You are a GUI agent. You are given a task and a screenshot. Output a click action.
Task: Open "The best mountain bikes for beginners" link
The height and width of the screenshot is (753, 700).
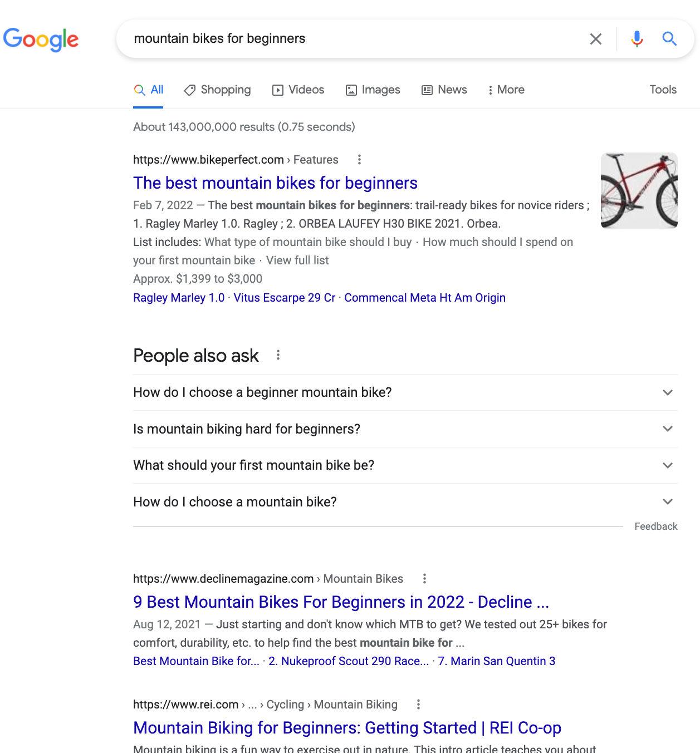(x=275, y=183)
